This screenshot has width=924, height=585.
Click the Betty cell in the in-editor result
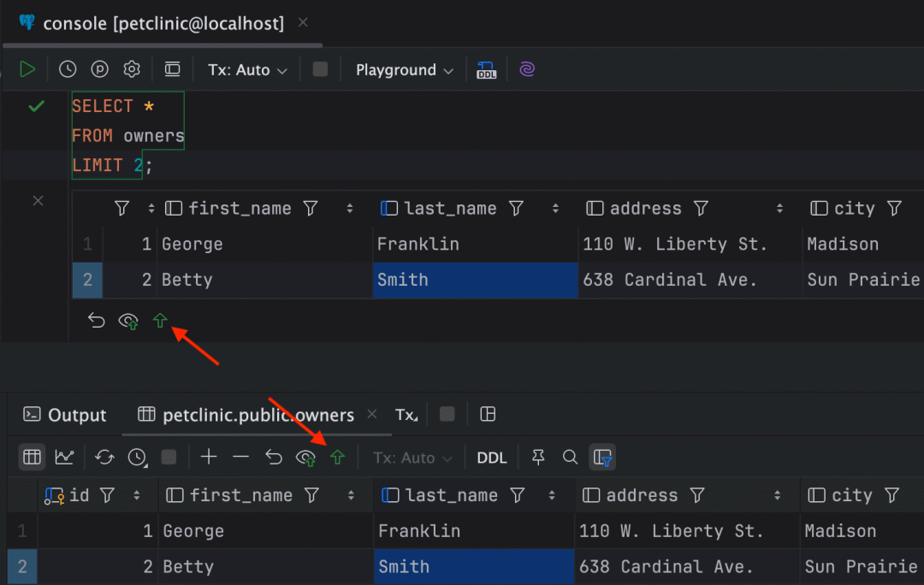click(265, 280)
